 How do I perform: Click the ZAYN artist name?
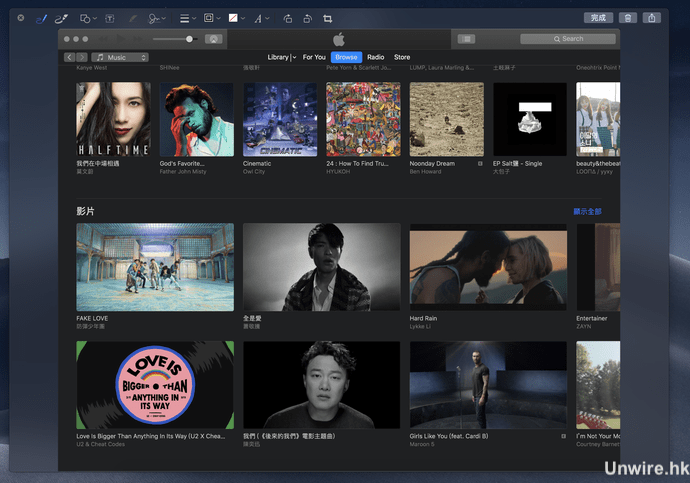(584, 326)
